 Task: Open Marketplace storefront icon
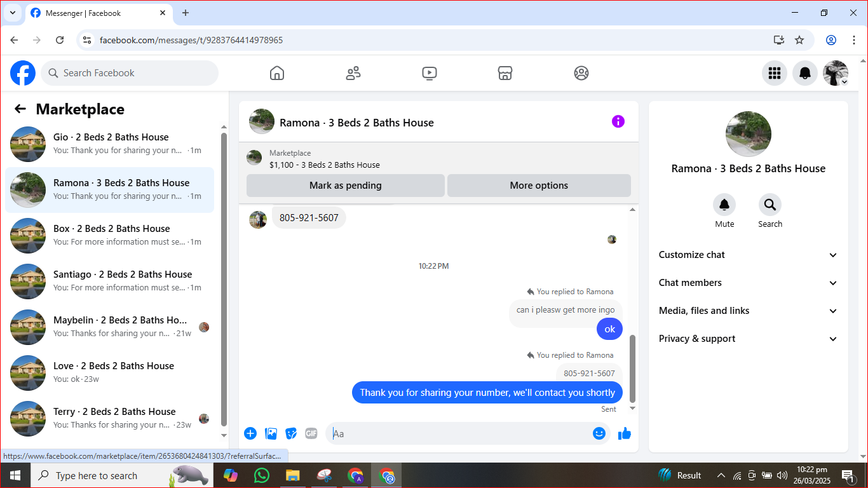(x=505, y=73)
